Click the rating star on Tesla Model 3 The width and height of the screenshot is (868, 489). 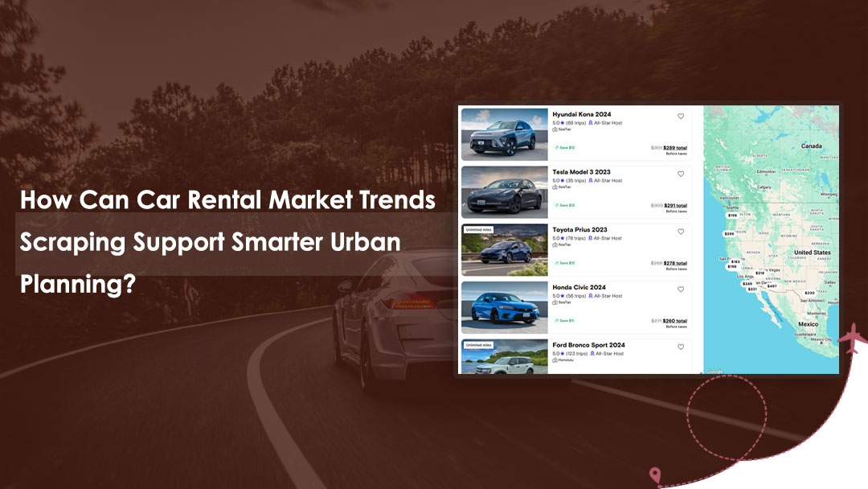click(x=563, y=181)
